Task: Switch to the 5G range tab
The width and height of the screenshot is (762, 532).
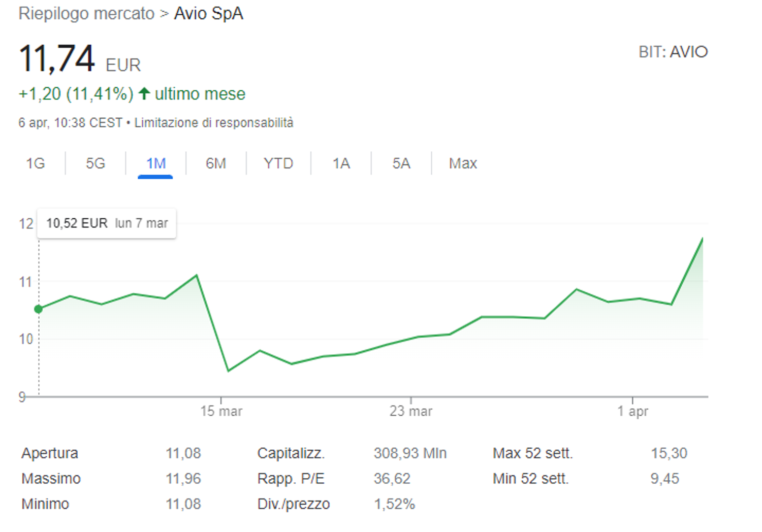Action: 96,163
